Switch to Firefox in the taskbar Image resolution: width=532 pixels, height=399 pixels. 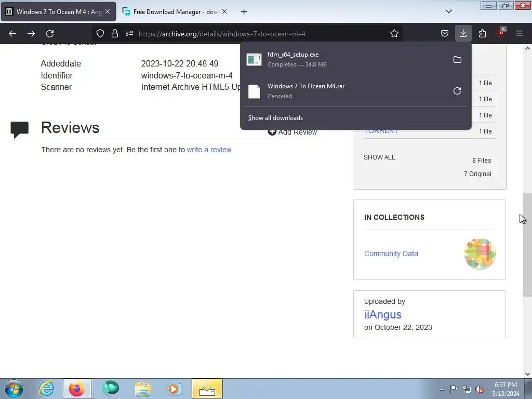[x=77, y=389]
